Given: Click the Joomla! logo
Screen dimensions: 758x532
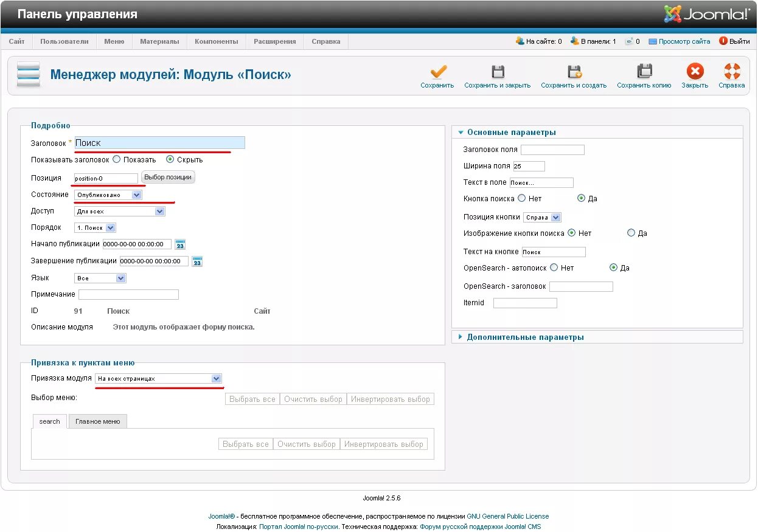Looking at the screenshot, I should (x=707, y=14).
